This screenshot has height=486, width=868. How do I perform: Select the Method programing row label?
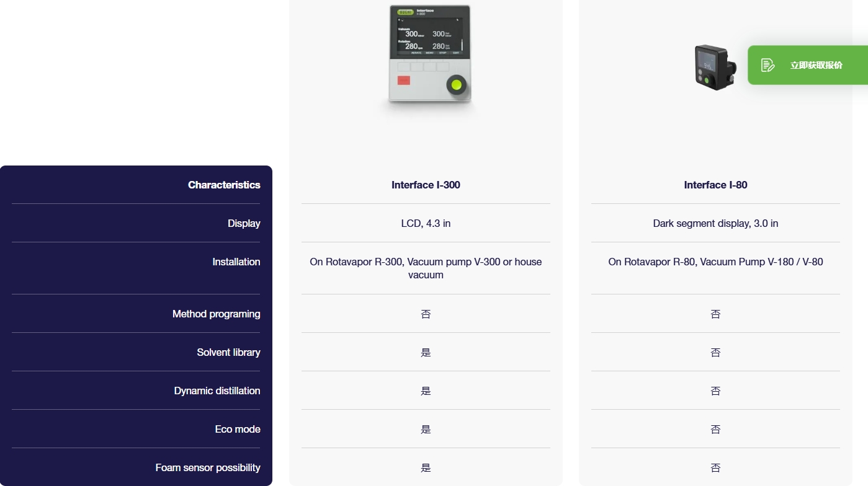(x=216, y=314)
